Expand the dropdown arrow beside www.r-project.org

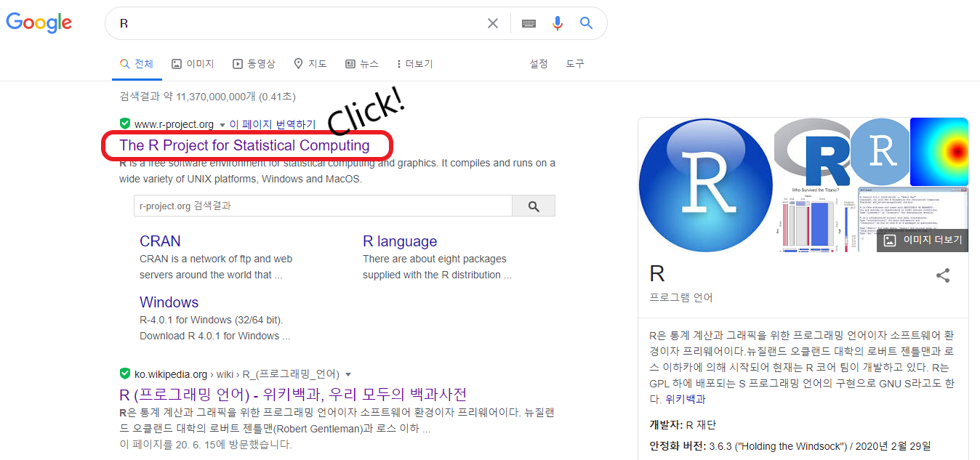click(x=222, y=125)
